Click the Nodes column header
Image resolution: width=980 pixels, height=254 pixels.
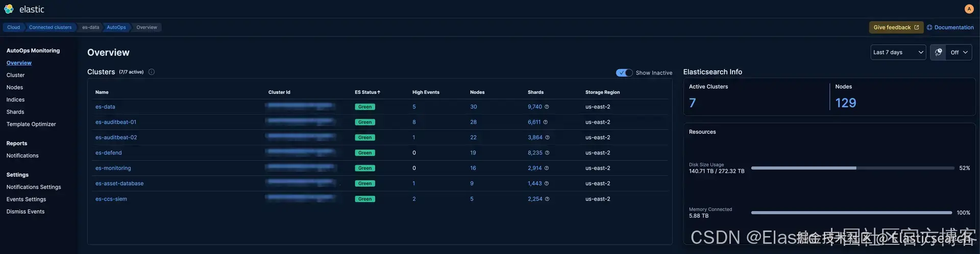click(x=477, y=92)
